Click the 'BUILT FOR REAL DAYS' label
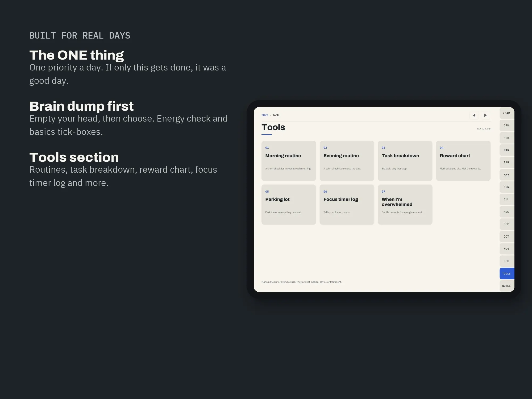 [x=80, y=36]
